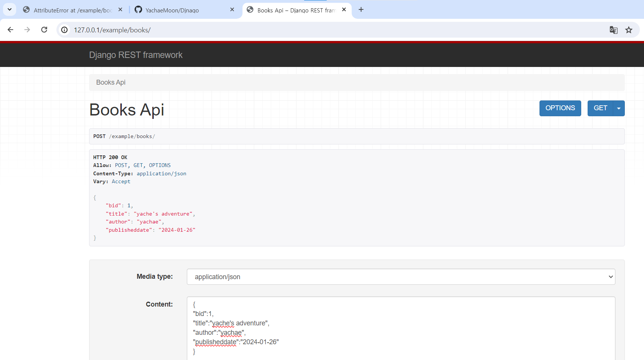Image resolution: width=644 pixels, height=360 pixels.
Task: Open the tab search dropdown arrow
Action: pos(9,9)
